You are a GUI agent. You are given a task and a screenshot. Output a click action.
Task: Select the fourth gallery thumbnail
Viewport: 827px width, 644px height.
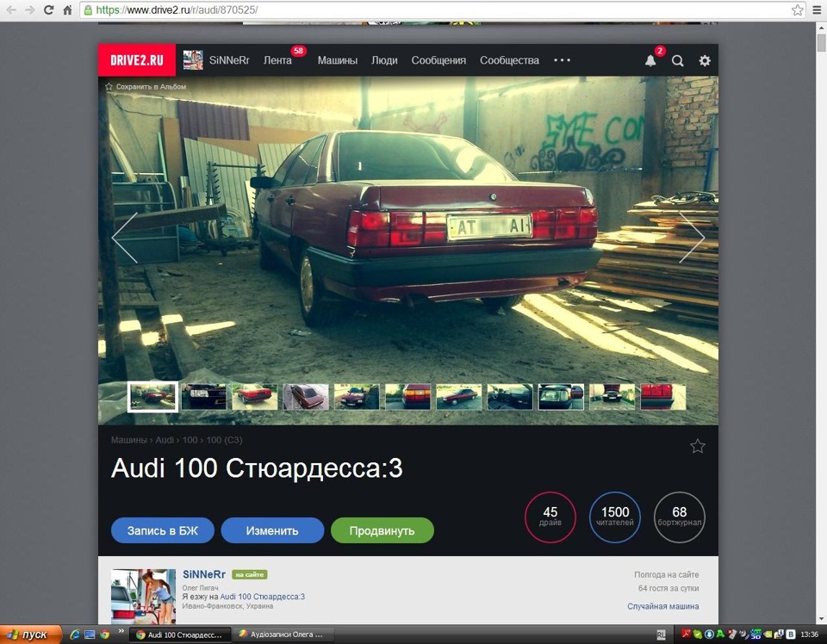(x=306, y=396)
